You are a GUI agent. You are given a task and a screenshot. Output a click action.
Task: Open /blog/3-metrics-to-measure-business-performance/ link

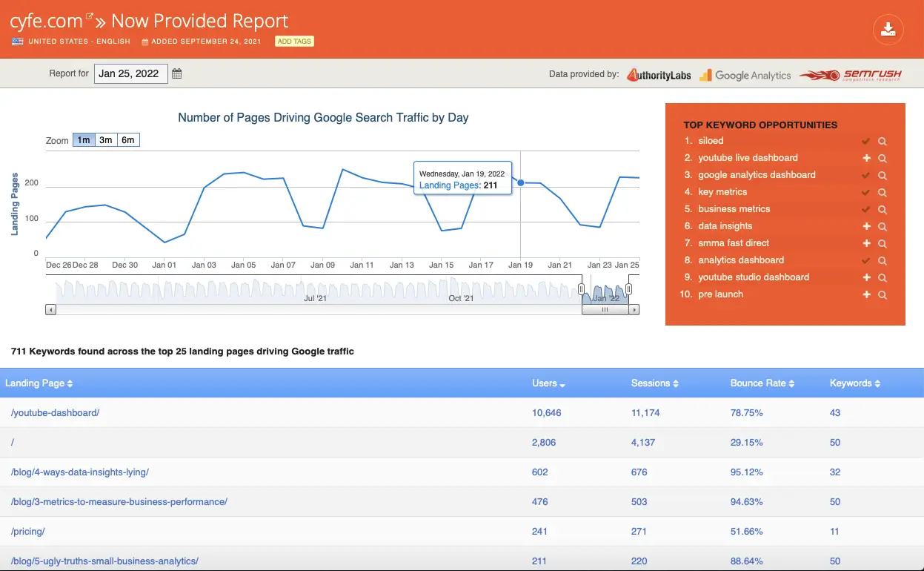click(x=119, y=501)
